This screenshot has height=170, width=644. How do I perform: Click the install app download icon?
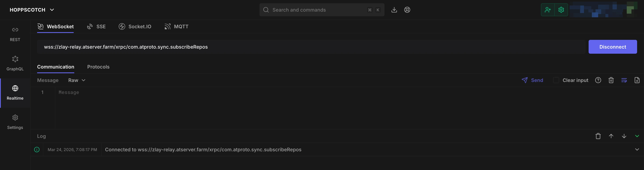[394, 10]
